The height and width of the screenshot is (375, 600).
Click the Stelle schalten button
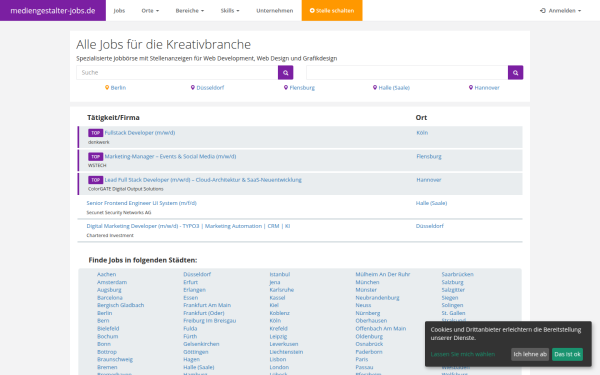click(332, 11)
